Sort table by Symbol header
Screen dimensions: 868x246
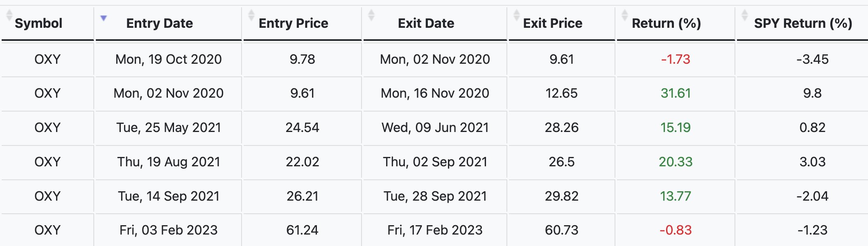pos(38,23)
